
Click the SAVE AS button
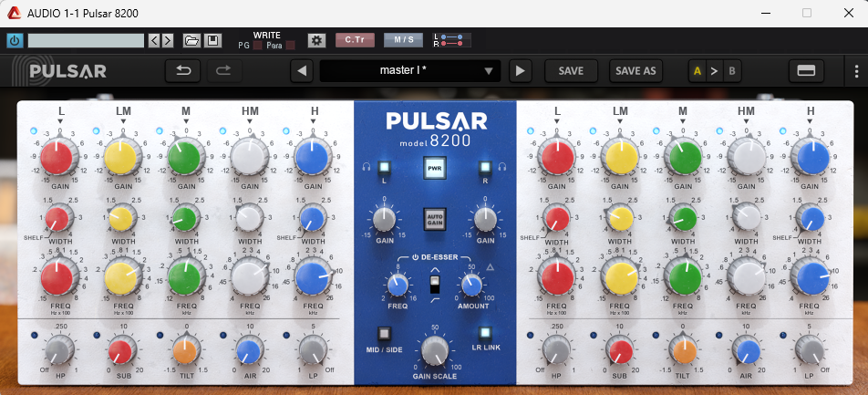(635, 71)
